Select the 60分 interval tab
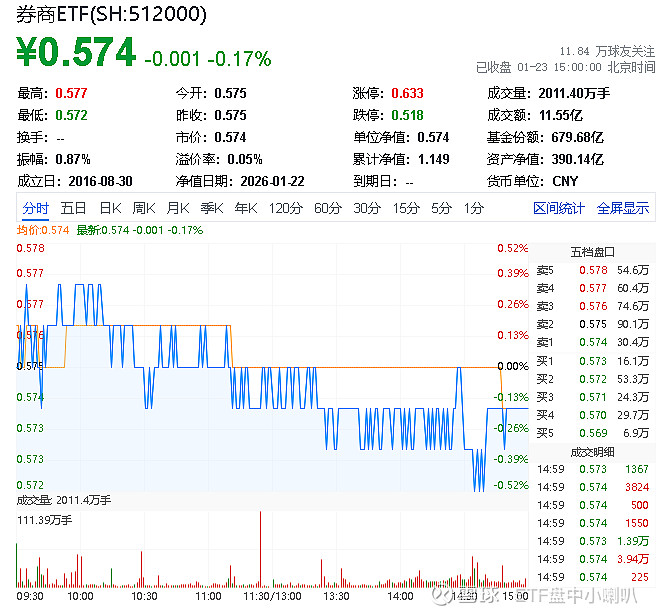Image resolution: width=656 pixels, height=615 pixels. [327, 208]
